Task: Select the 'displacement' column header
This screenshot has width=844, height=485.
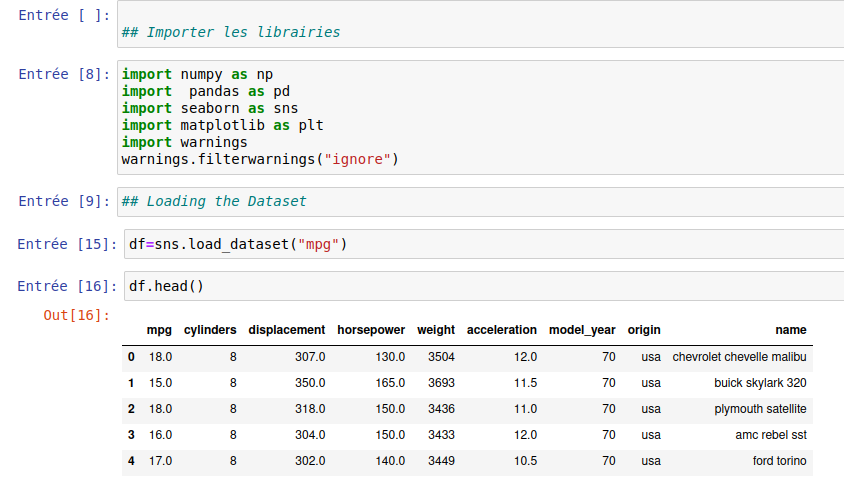Action: pos(287,330)
